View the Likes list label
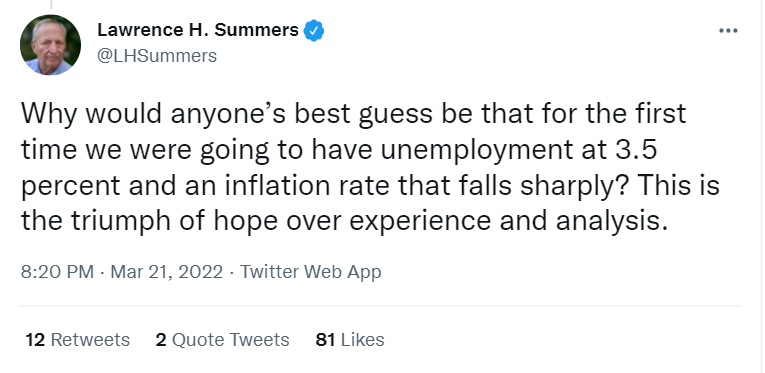The width and height of the screenshot is (765, 373). 362,340
